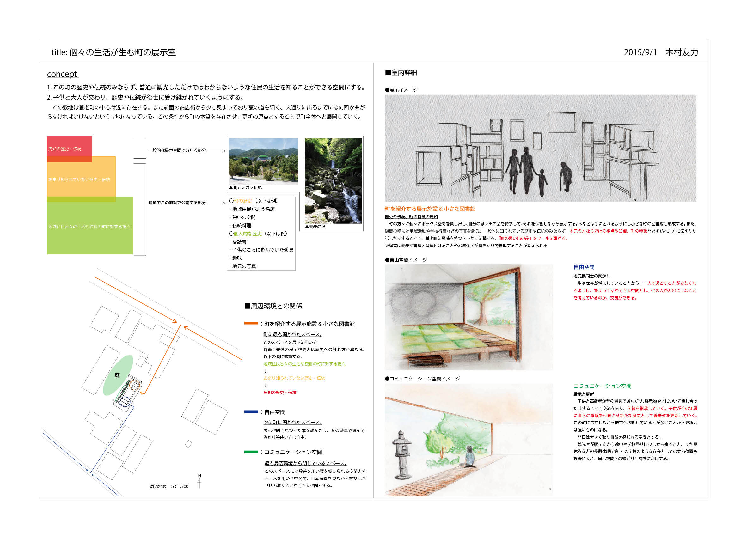
Task: Open the tatami room sketch with tree view
Action: click(x=469, y=317)
